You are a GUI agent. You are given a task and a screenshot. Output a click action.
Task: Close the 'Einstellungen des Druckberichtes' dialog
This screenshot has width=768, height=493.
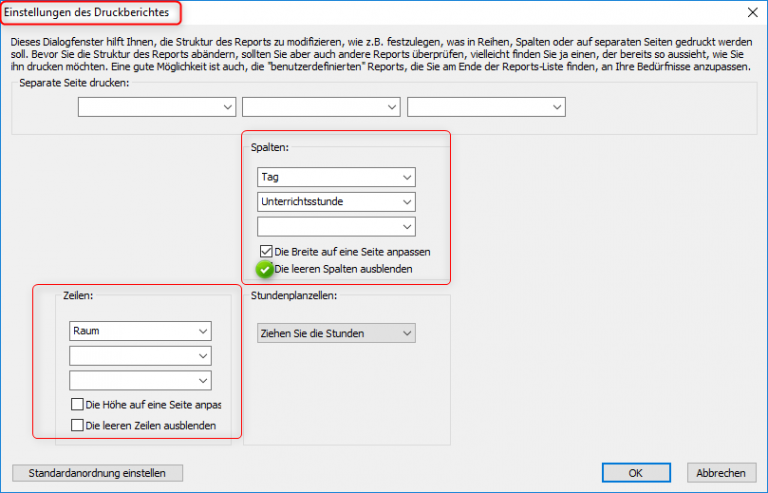click(x=753, y=12)
